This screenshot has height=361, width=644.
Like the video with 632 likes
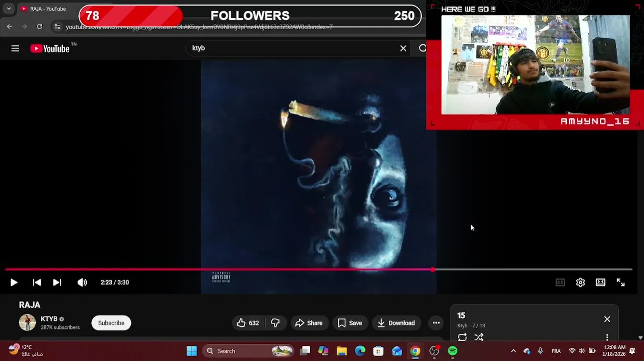(248, 323)
